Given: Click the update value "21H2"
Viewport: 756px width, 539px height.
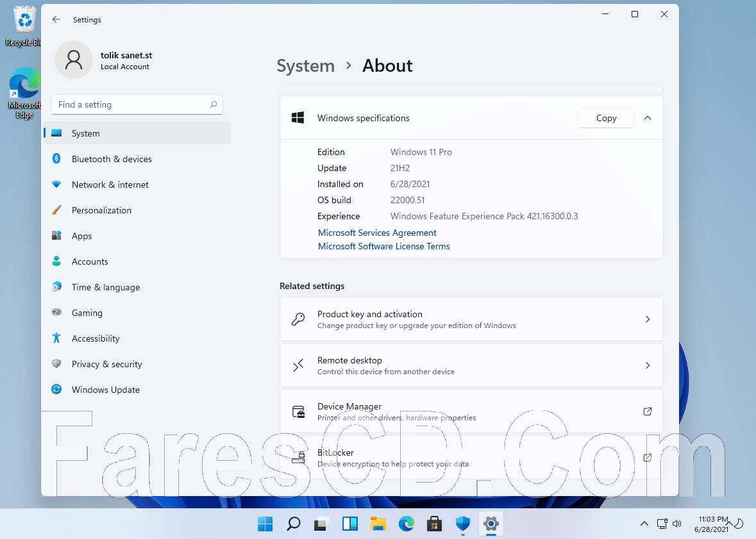Looking at the screenshot, I should coord(399,168).
